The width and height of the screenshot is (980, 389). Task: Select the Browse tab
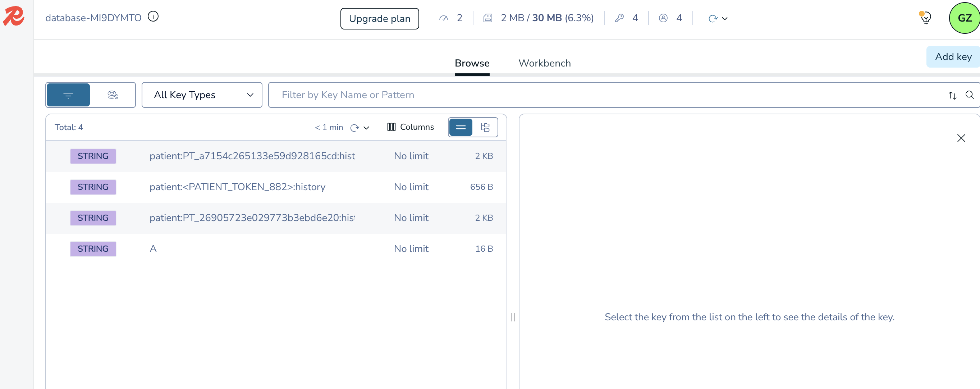(x=472, y=63)
